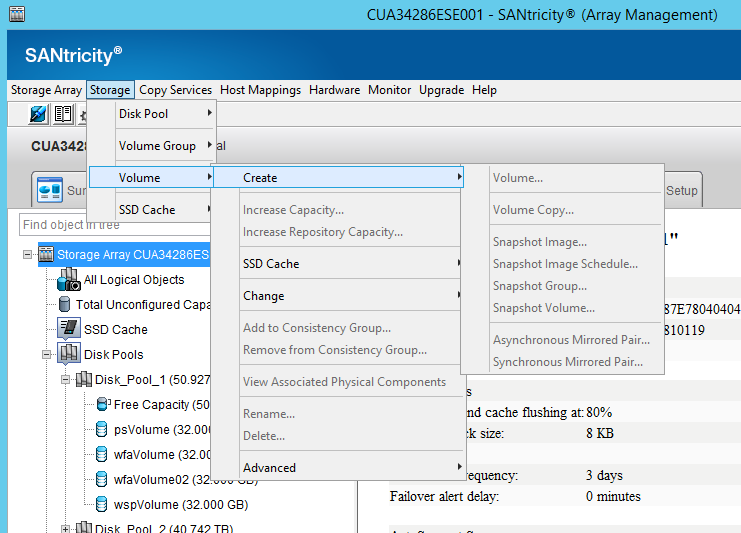The height and width of the screenshot is (533, 741).
Task: Select the Total Unconfigured Capacity cylinder icon
Action: [65, 305]
